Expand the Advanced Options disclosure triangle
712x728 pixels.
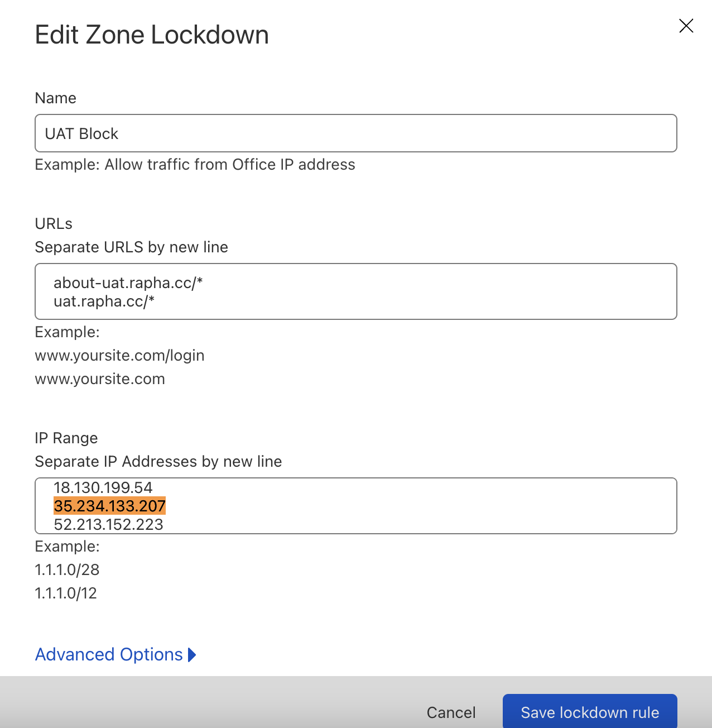click(192, 654)
